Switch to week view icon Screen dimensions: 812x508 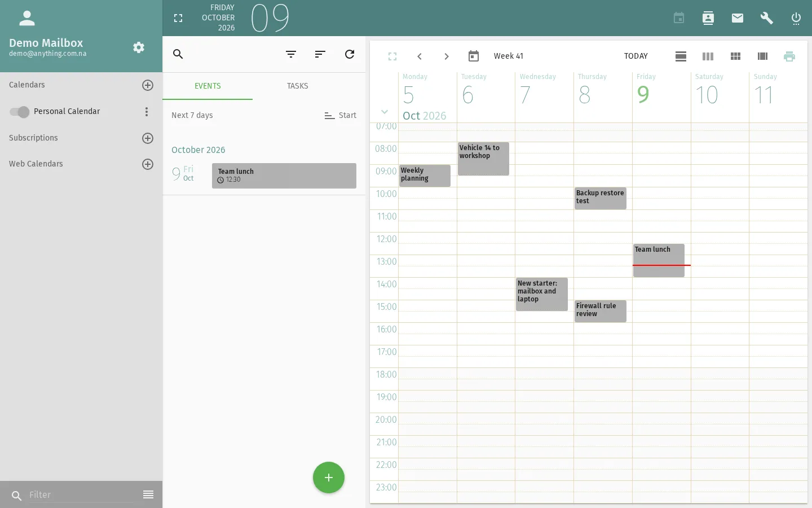pyautogui.click(x=708, y=56)
